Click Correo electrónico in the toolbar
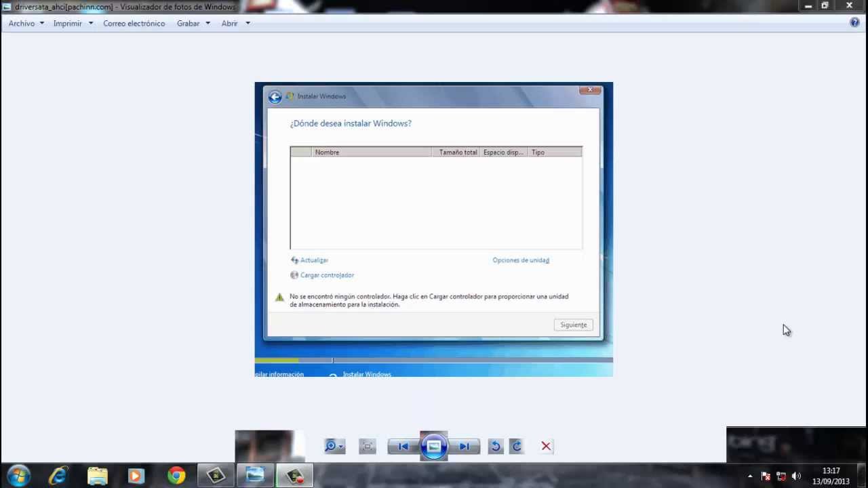This screenshot has height=488, width=868. pos(134,23)
